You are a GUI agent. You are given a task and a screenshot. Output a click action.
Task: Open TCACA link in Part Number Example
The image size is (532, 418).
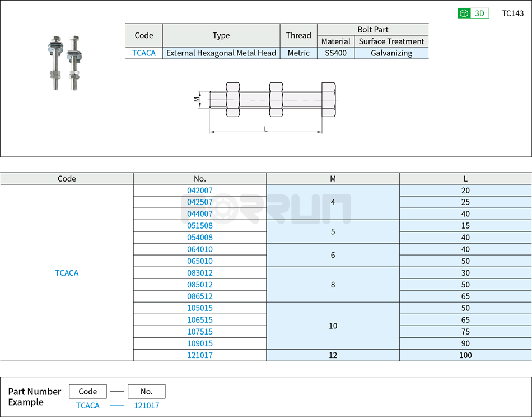coord(87,405)
